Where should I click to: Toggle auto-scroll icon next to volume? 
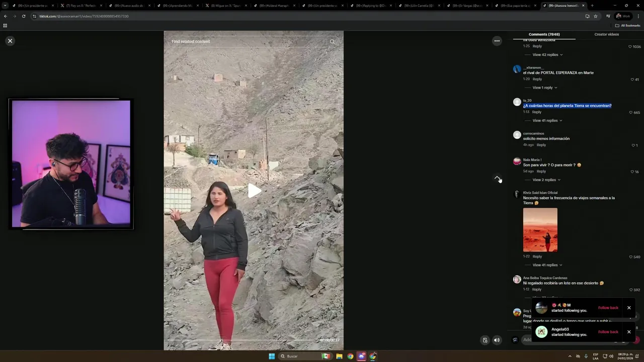485,340
